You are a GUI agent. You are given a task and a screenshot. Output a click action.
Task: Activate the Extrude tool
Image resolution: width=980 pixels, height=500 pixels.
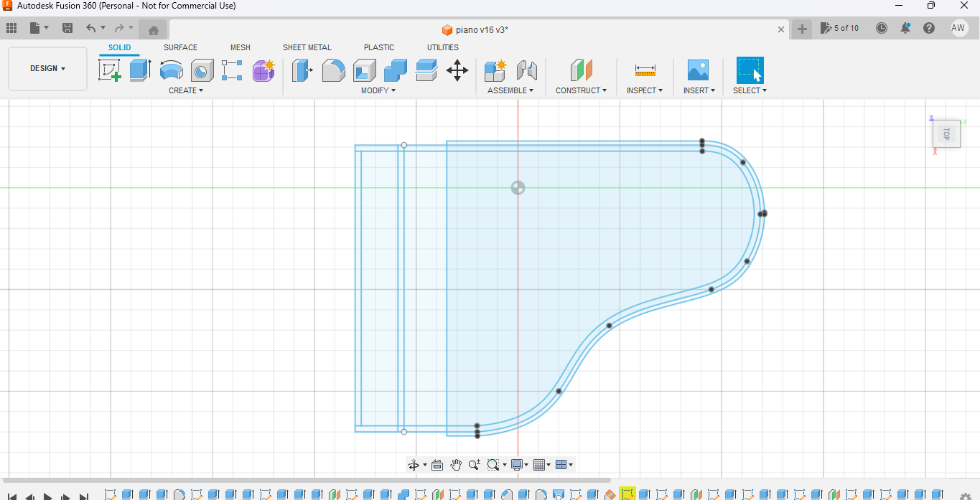(139, 70)
